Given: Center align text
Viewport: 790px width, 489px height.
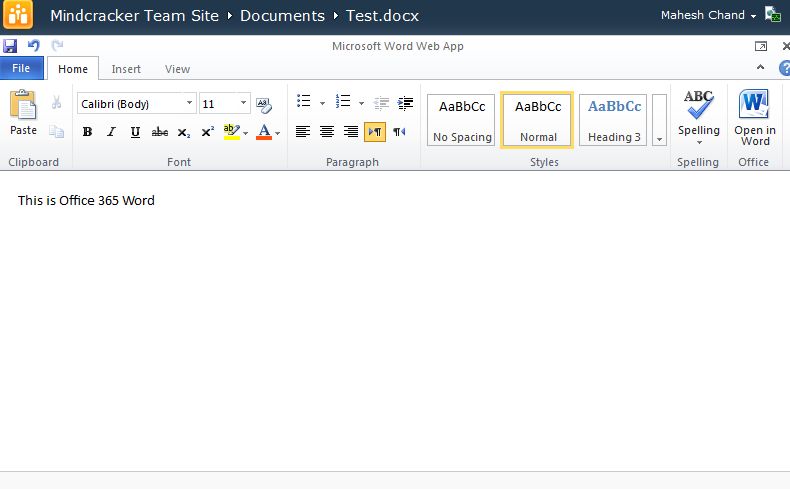Looking at the screenshot, I should click(x=327, y=132).
